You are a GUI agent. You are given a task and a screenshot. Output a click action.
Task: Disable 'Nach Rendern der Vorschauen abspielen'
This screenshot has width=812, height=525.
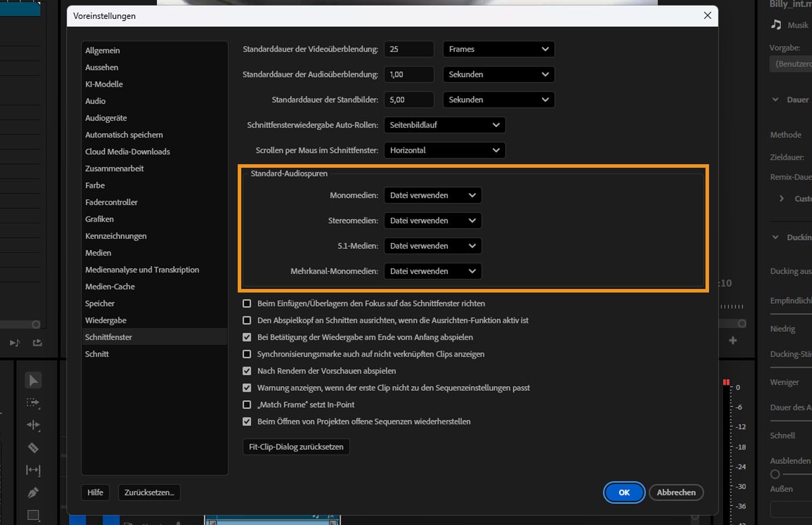(247, 371)
